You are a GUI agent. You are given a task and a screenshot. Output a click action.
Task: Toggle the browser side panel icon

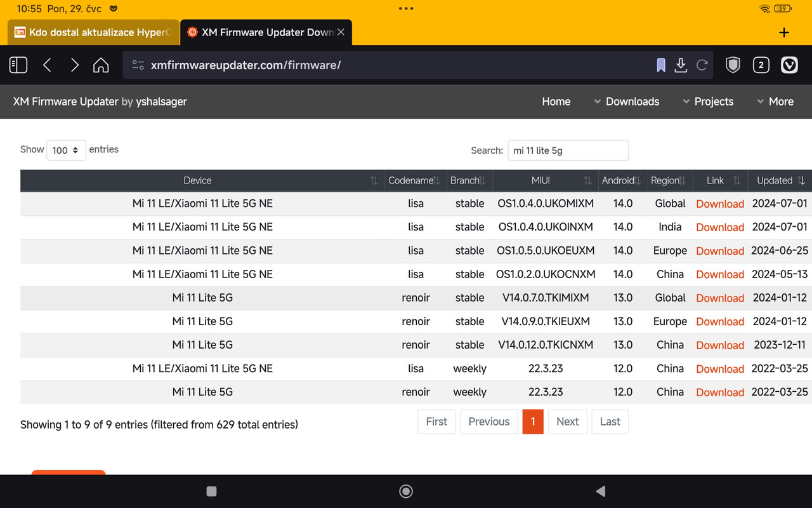18,65
